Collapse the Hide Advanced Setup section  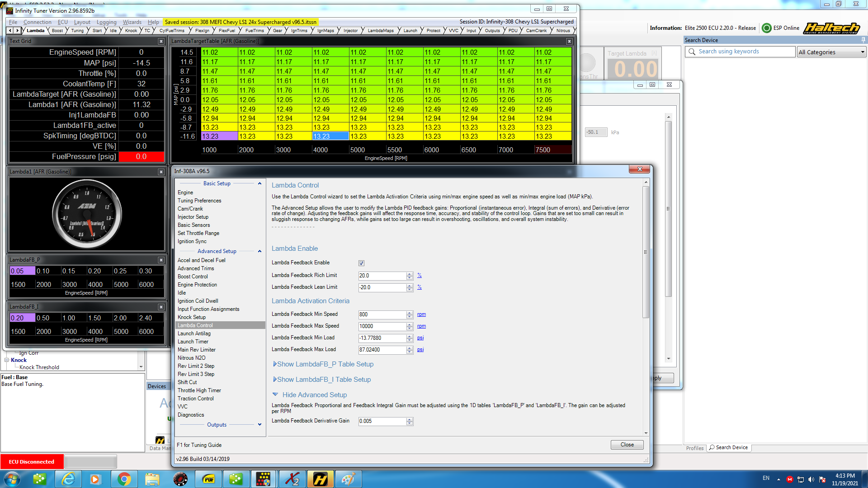(310, 395)
